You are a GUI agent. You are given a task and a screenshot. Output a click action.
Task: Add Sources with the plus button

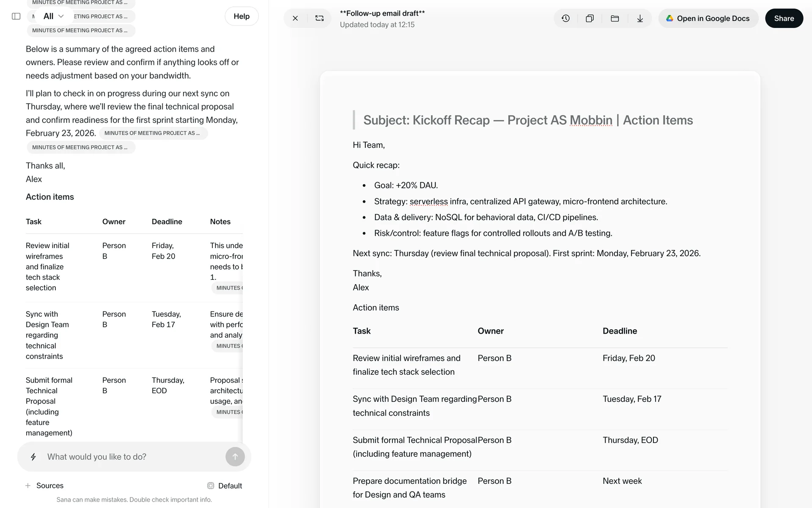28,486
